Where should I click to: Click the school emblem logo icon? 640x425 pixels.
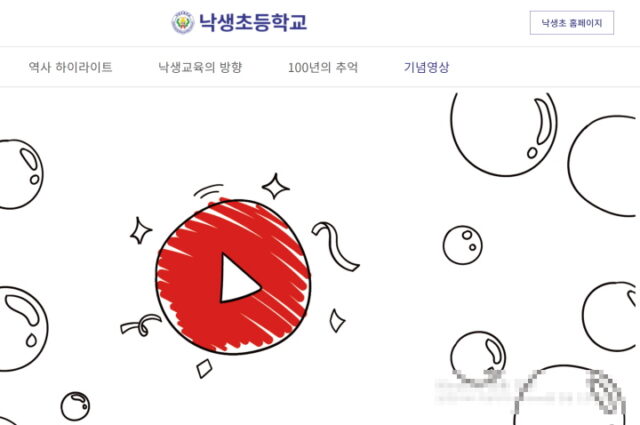(x=182, y=22)
